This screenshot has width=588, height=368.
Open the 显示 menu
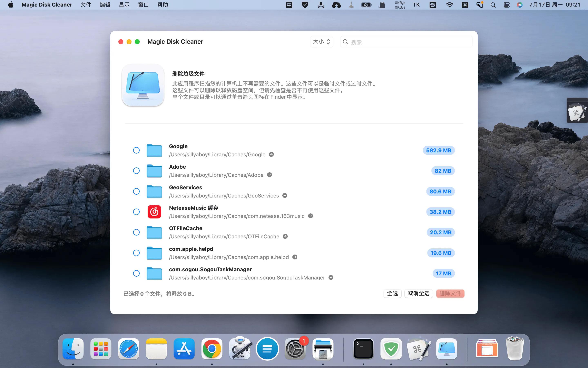pos(124,5)
